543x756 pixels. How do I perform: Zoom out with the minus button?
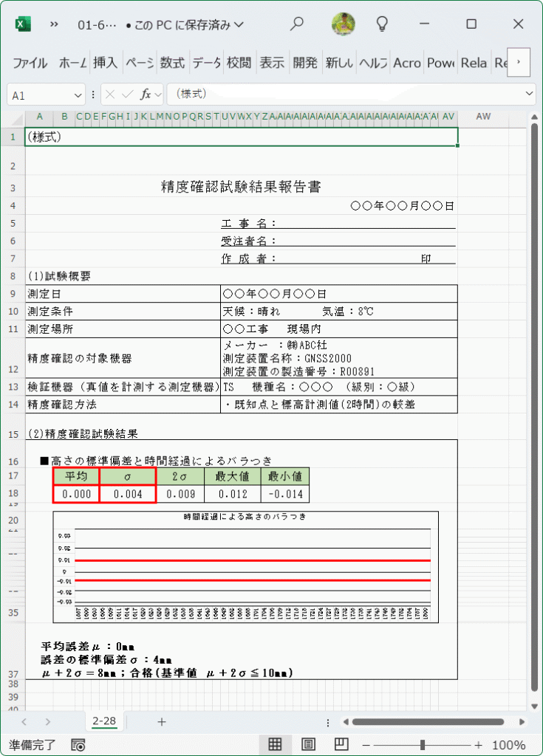click(366, 745)
